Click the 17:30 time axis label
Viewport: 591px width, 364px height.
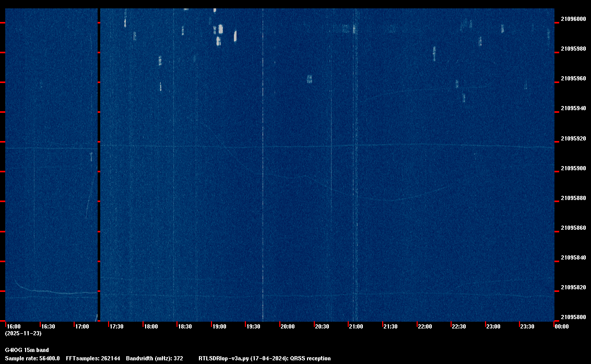pyautogui.click(x=116, y=326)
